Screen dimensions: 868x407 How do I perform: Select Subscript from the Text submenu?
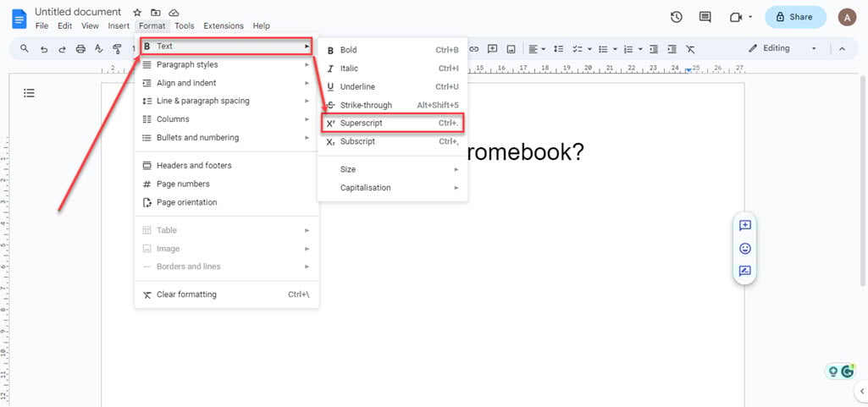tap(392, 141)
